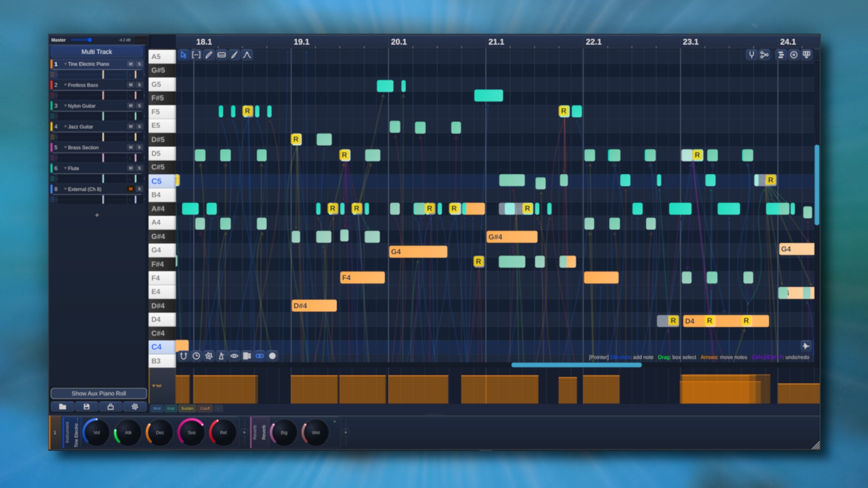Solo the Fretless Bass track

coord(139,85)
